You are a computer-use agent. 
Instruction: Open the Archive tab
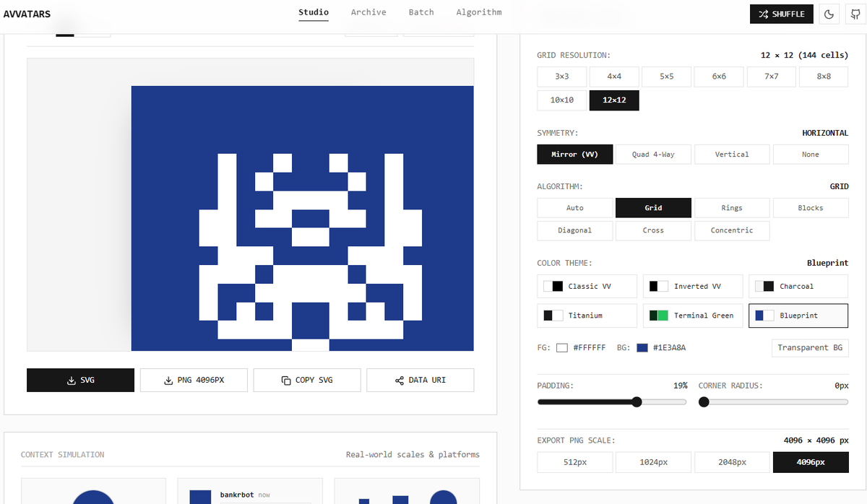368,12
